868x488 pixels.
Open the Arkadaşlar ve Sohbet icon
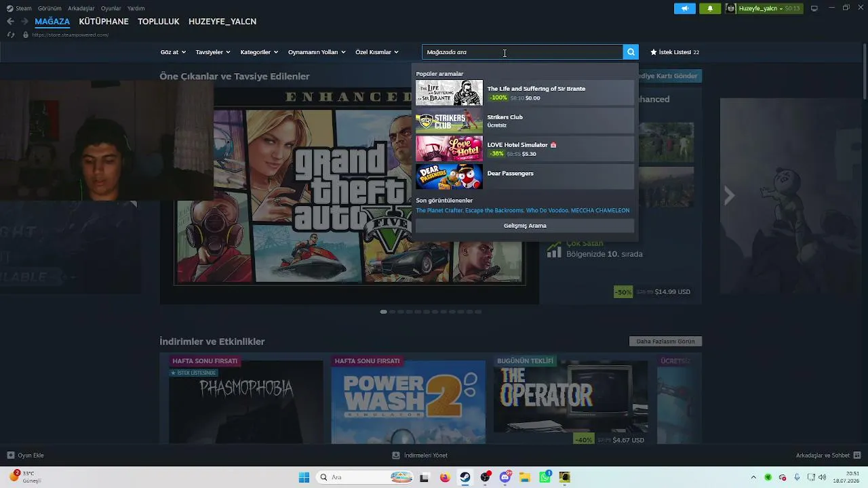pyautogui.click(x=857, y=455)
